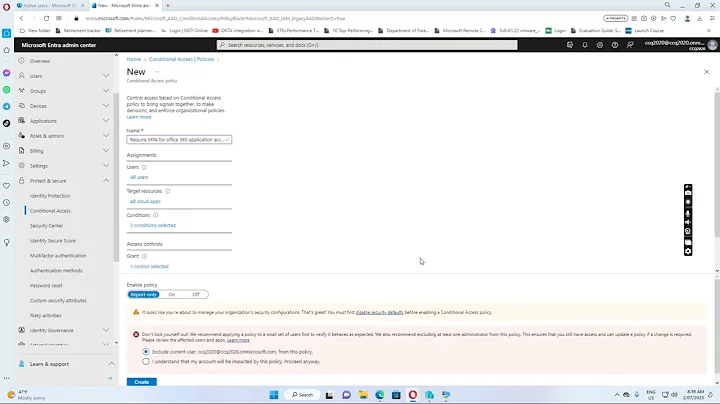Open Identity Protection in sidebar
Image resolution: width=720 pixels, height=404 pixels.
[50, 196]
